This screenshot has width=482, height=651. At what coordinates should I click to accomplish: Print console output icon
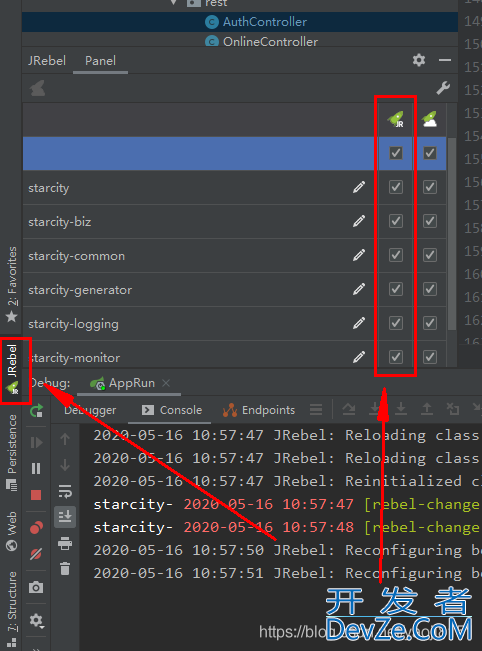pyautogui.click(x=65, y=543)
